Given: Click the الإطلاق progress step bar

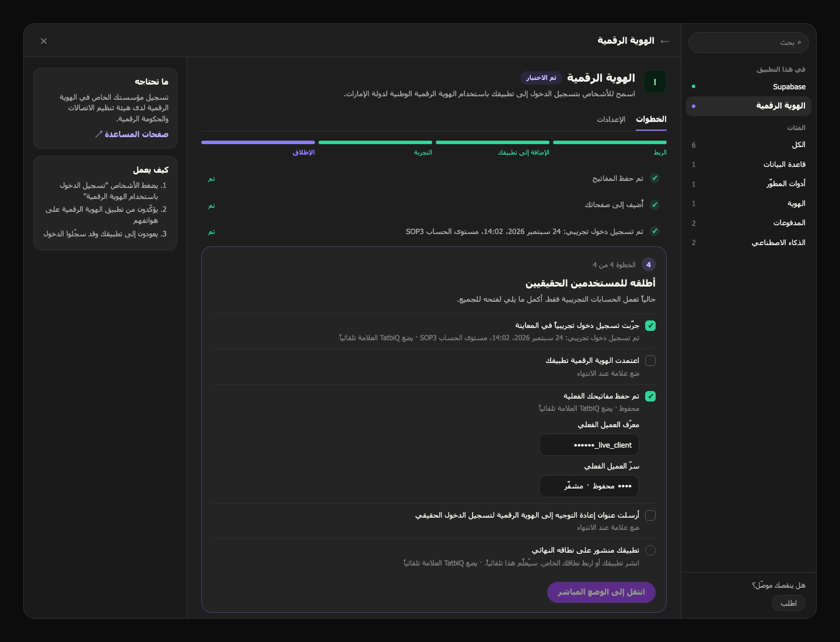Looking at the screenshot, I should coord(258,142).
